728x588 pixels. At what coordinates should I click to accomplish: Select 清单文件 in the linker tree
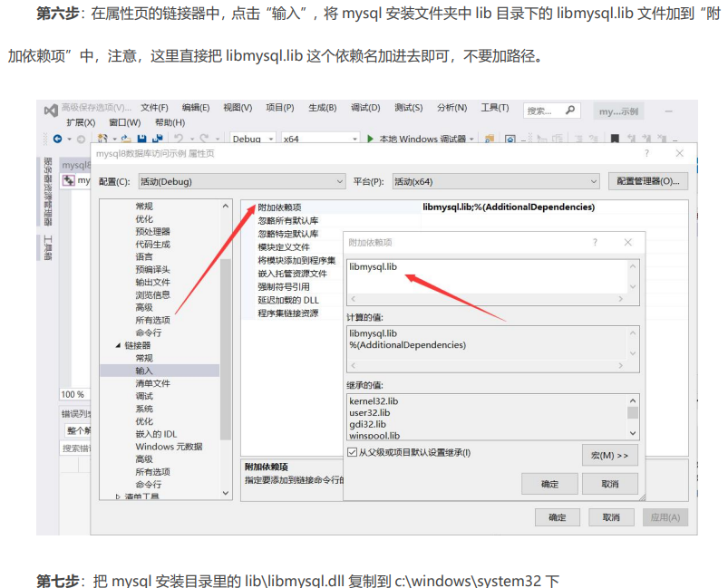152,383
